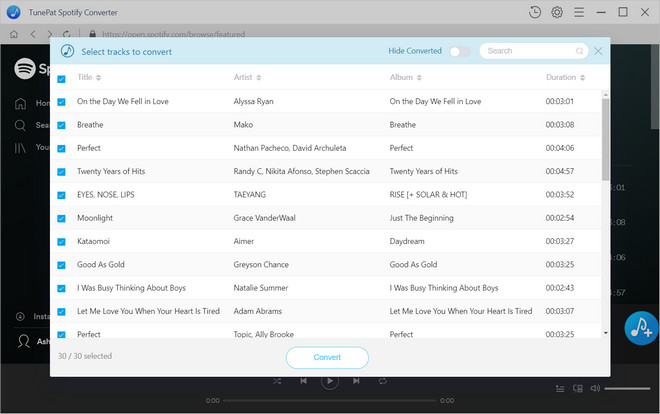Screen dimensions: 660x414
Task: Open connect to a device icon
Action: 578,388
